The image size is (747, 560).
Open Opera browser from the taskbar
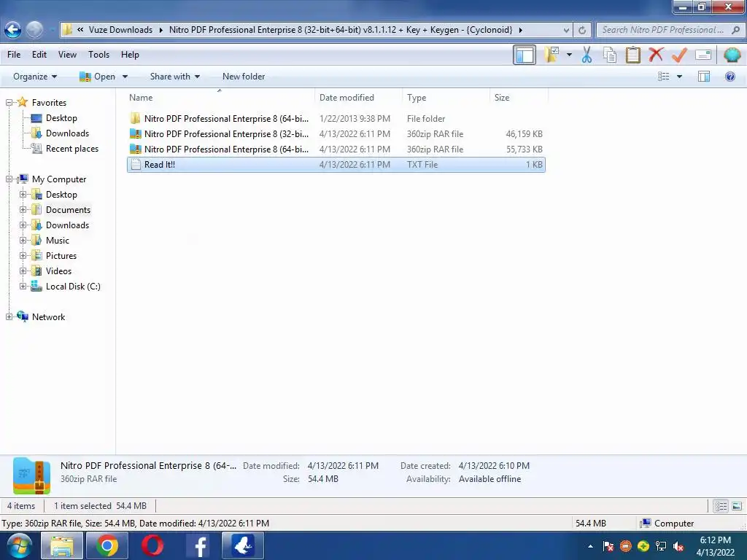pos(152,545)
